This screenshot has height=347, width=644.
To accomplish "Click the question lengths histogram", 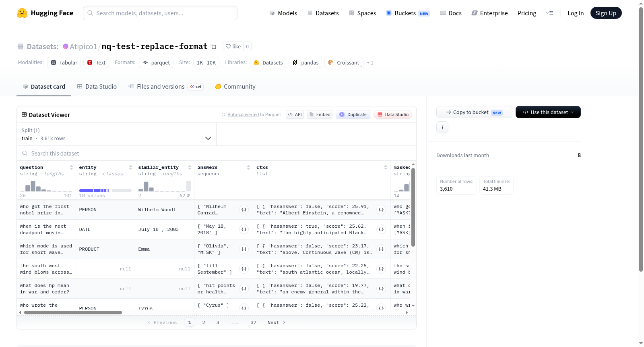I will click(x=46, y=186).
